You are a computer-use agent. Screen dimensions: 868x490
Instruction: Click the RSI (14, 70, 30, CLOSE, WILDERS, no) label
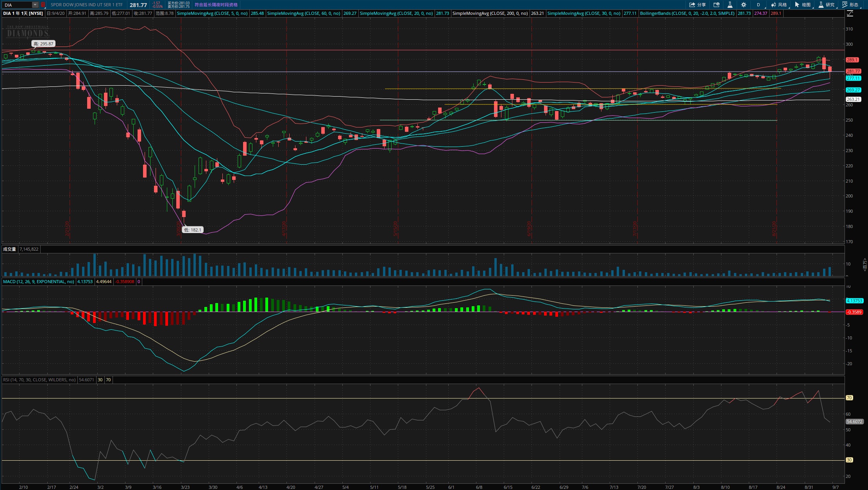[39, 380]
